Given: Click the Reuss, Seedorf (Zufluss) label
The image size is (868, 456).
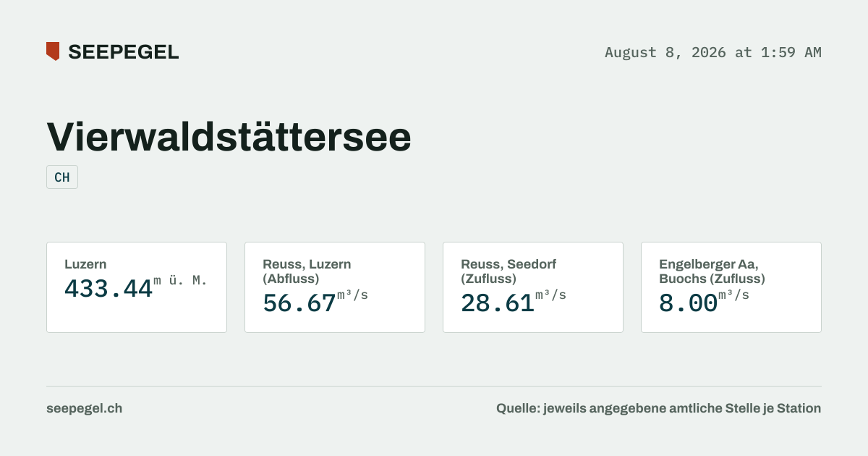Looking at the screenshot, I should pos(509,271).
